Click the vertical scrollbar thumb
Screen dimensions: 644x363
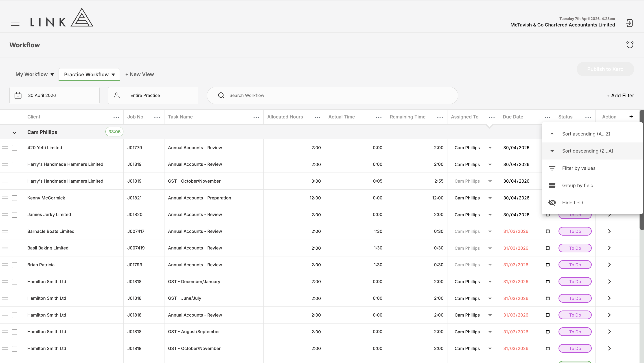coord(642,170)
